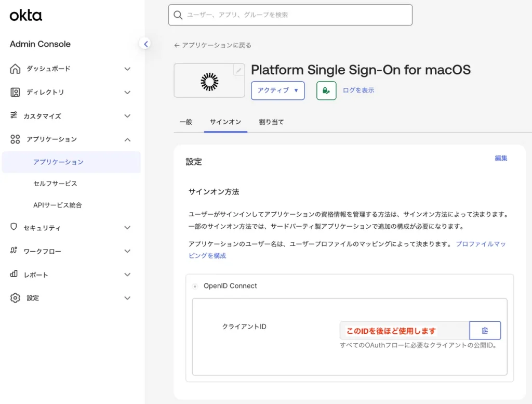Screen dimensions: 532x404
Task: Switch to the 一般 tab
Action: (185, 122)
